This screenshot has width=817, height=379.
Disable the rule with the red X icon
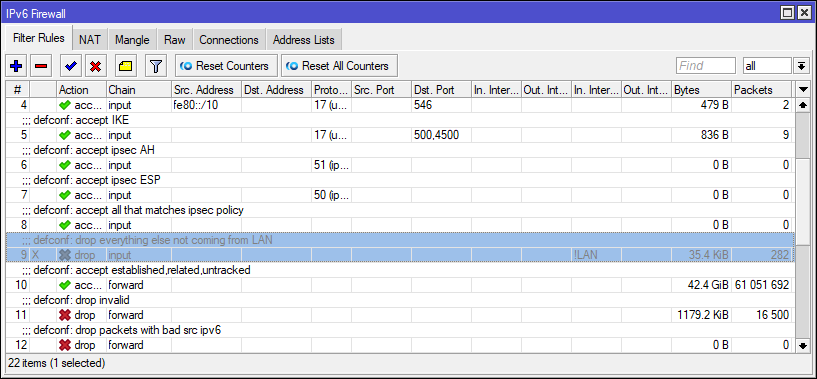(95, 66)
